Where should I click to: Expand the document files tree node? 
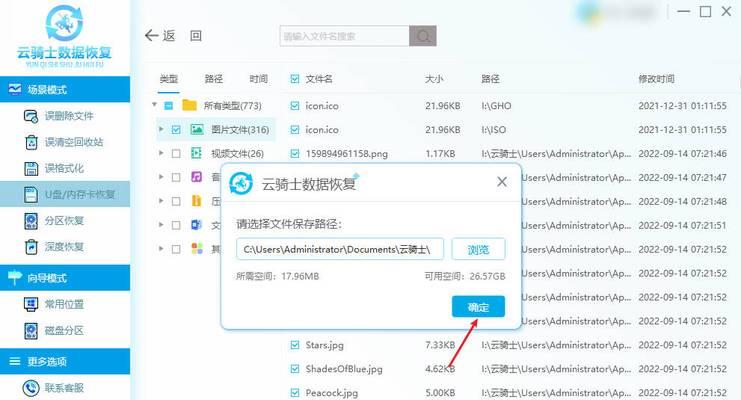(161, 225)
